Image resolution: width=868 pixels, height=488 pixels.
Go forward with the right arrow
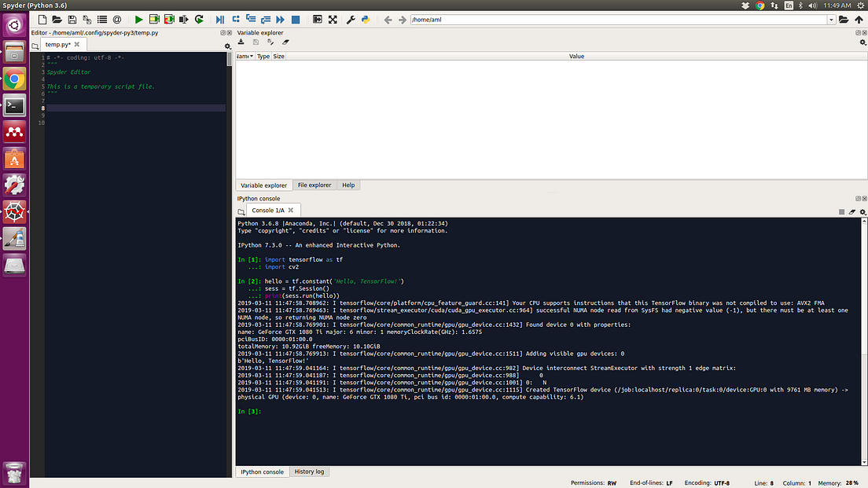403,20
